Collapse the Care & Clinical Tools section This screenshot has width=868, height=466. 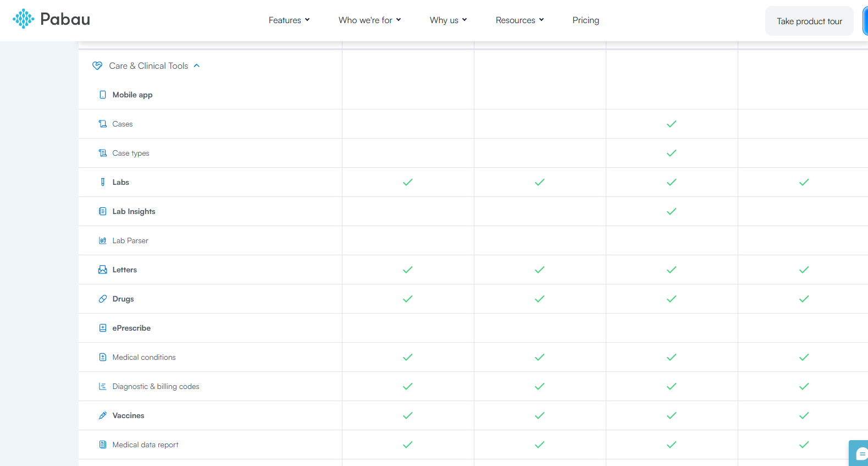tap(197, 65)
